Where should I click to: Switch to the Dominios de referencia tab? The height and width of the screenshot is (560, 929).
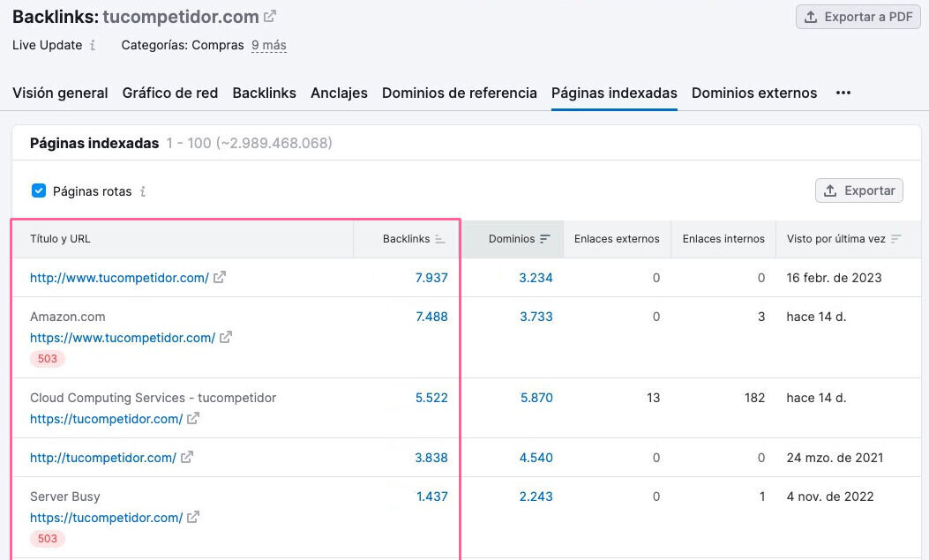pyautogui.click(x=459, y=93)
